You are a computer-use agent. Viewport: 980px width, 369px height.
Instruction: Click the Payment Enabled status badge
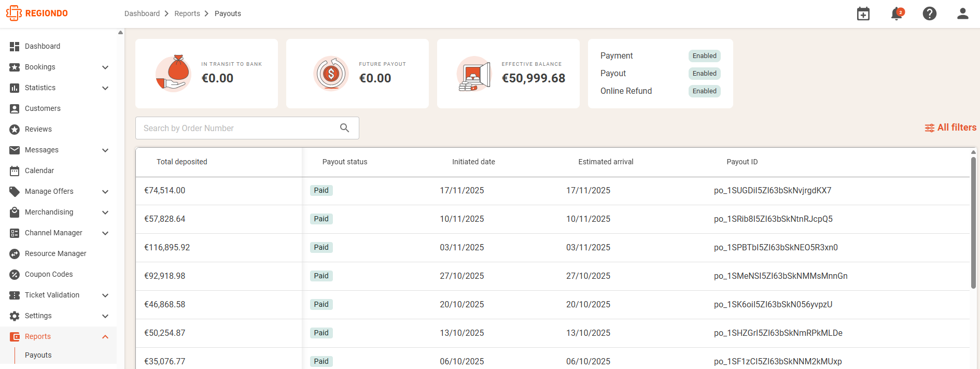point(704,56)
